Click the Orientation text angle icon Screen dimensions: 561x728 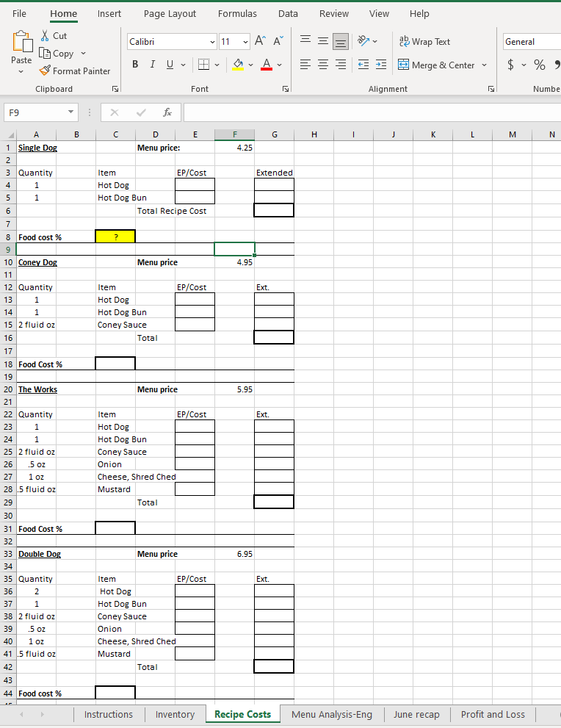[x=363, y=41]
